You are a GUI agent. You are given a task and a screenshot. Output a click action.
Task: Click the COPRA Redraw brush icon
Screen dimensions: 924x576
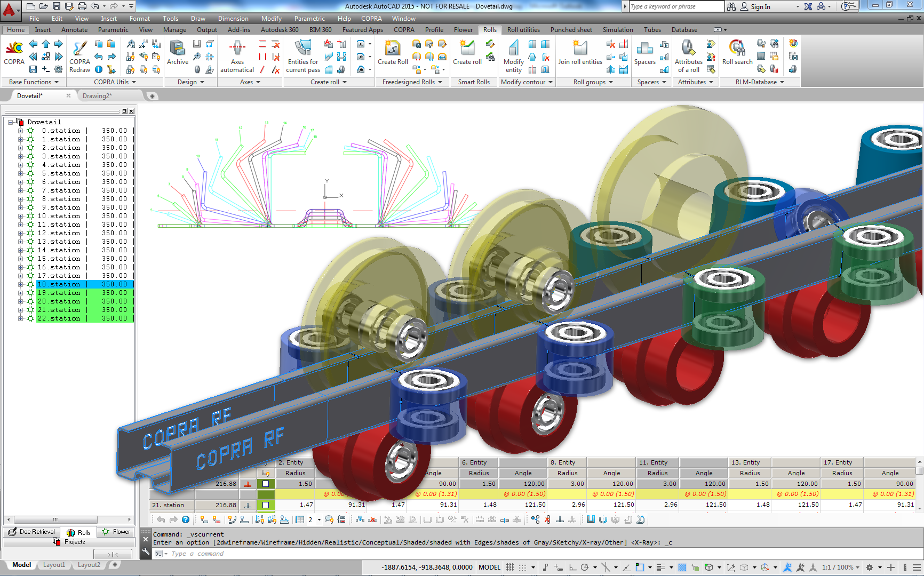pos(79,48)
